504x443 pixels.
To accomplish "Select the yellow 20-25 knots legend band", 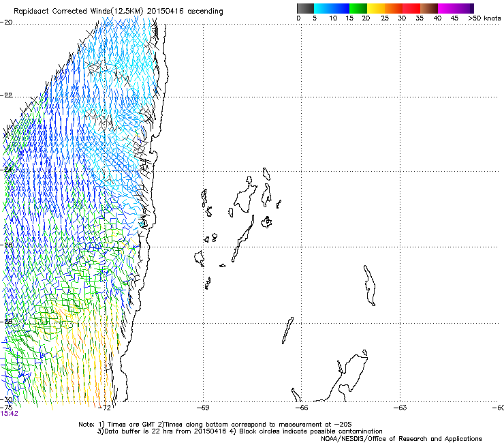I will 376,8.
